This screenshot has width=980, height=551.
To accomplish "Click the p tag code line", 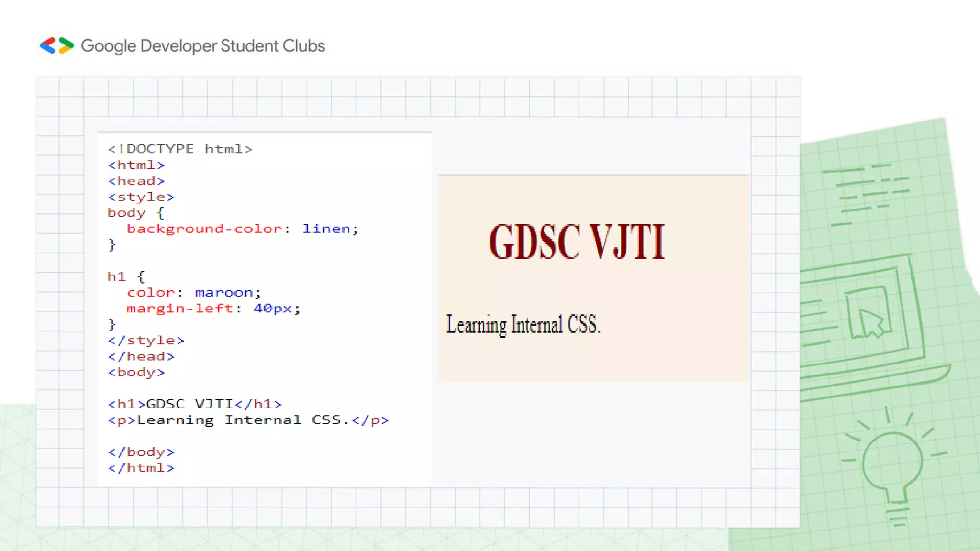I will pos(248,420).
